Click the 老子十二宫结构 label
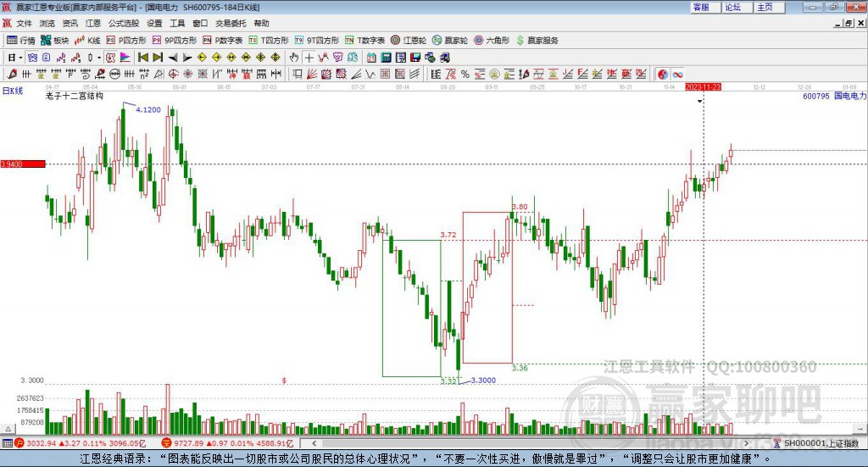The height and width of the screenshot is (467, 868). pyautogui.click(x=75, y=97)
